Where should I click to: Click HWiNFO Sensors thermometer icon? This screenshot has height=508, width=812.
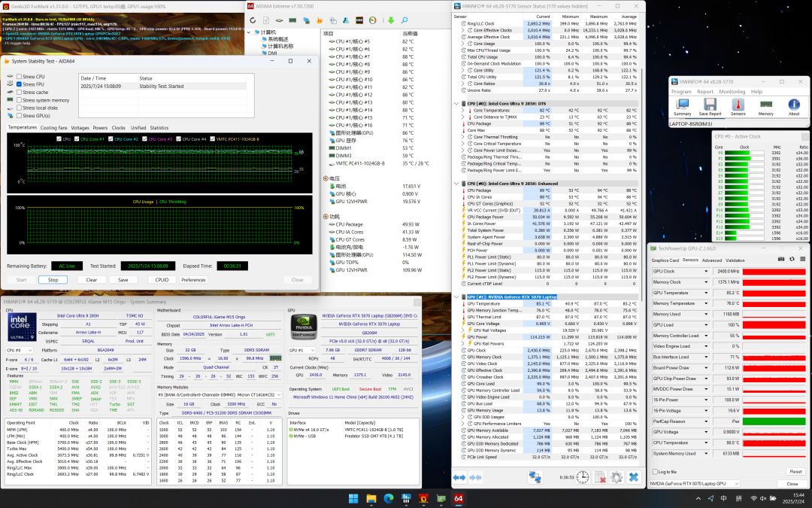point(738,107)
